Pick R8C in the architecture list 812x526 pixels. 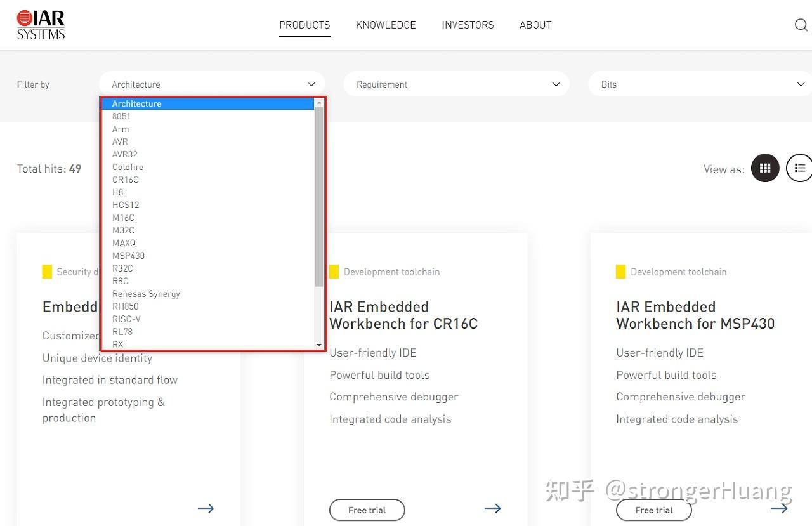pos(208,281)
